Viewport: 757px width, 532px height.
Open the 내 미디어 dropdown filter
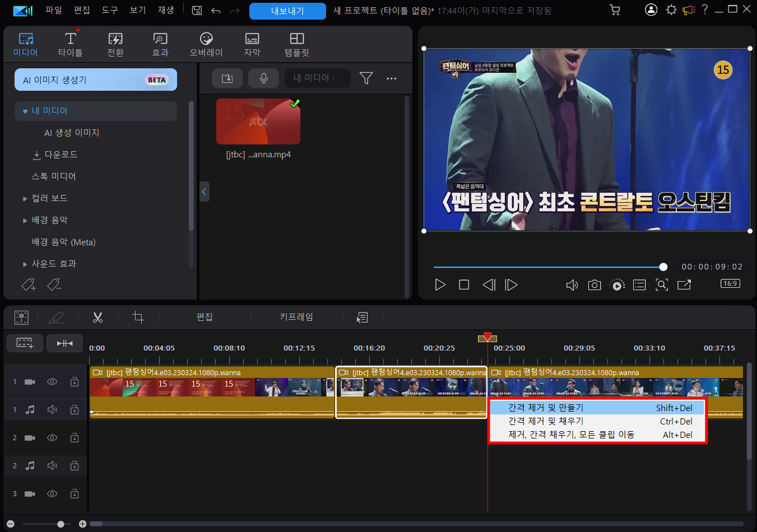(x=317, y=78)
